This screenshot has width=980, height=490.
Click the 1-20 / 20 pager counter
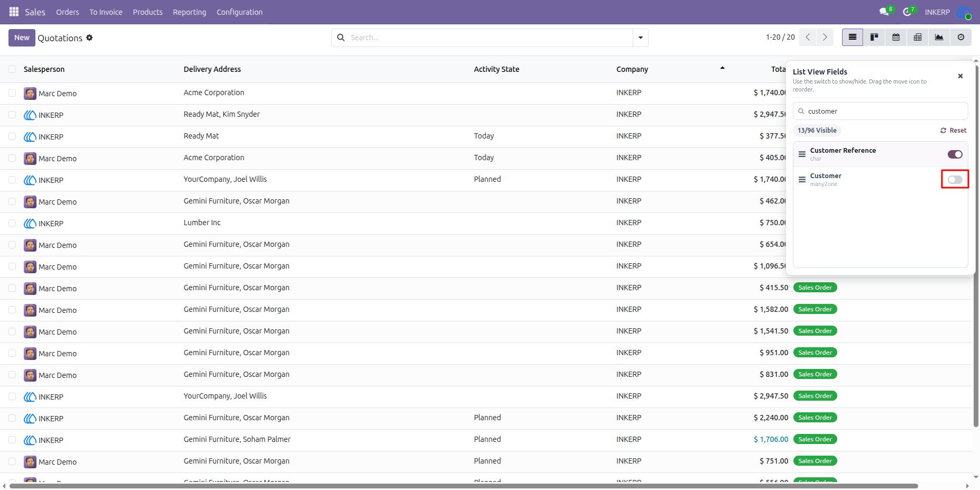click(780, 37)
